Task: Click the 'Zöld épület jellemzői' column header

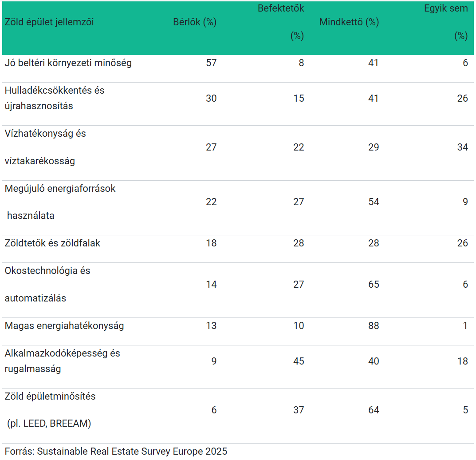Action: [x=49, y=22]
